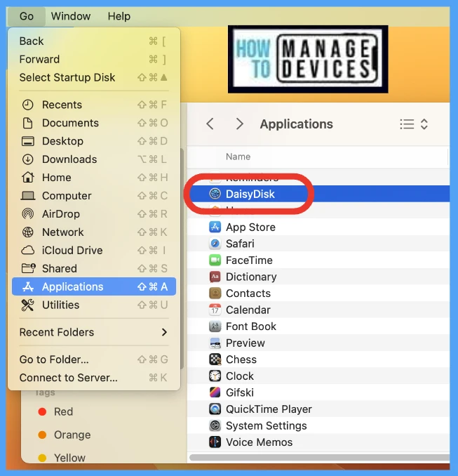Select the Contacts app icon
The width and height of the screenshot is (458, 476).
(215, 293)
